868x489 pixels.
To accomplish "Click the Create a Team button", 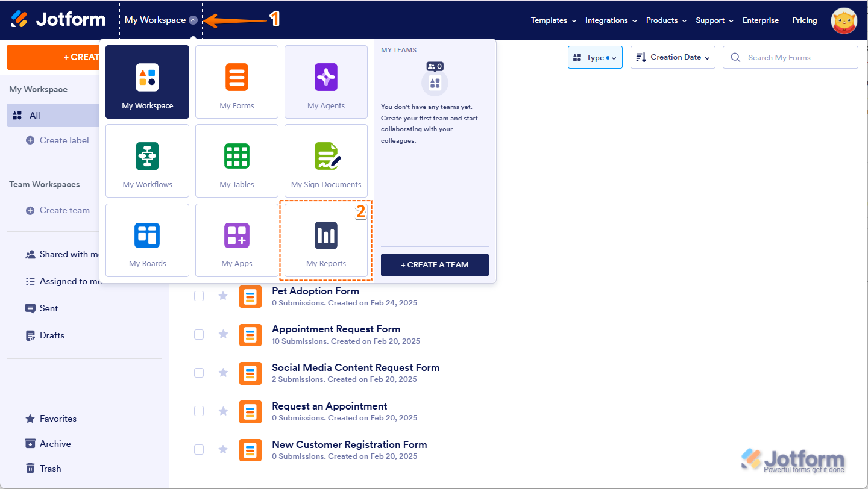I will (435, 265).
